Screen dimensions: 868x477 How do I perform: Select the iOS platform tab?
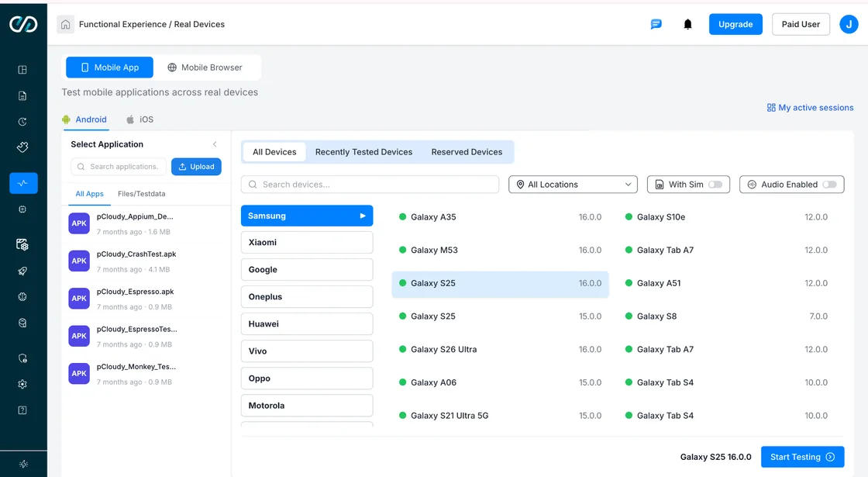click(140, 119)
